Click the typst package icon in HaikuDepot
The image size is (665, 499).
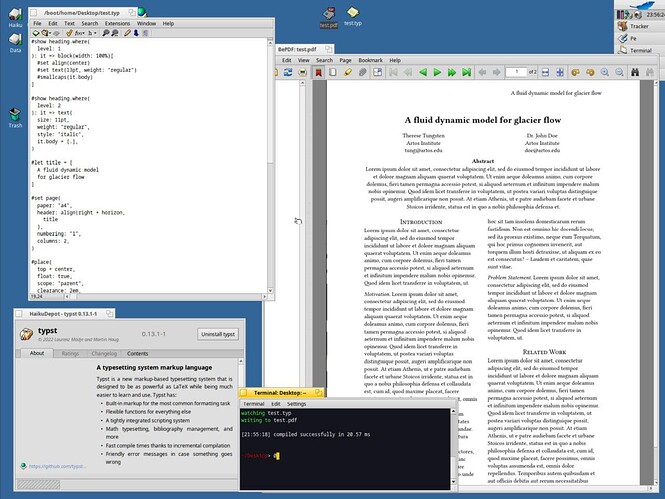coord(26,334)
